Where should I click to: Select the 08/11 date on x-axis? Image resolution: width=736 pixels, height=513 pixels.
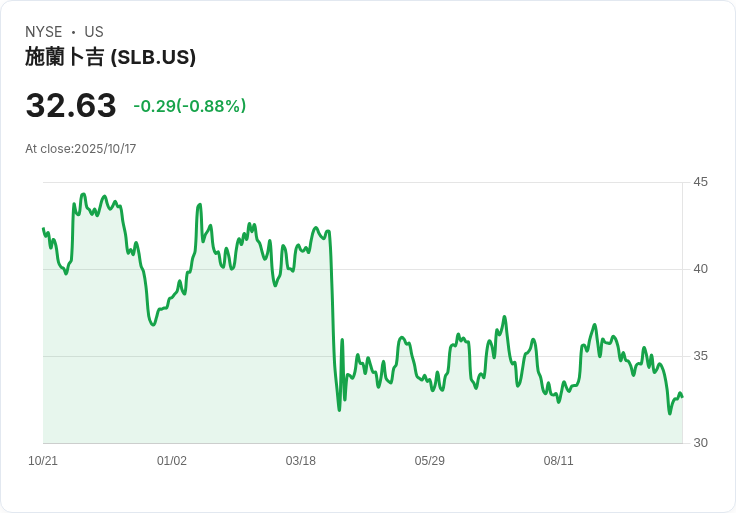pyautogui.click(x=559, y=461)
